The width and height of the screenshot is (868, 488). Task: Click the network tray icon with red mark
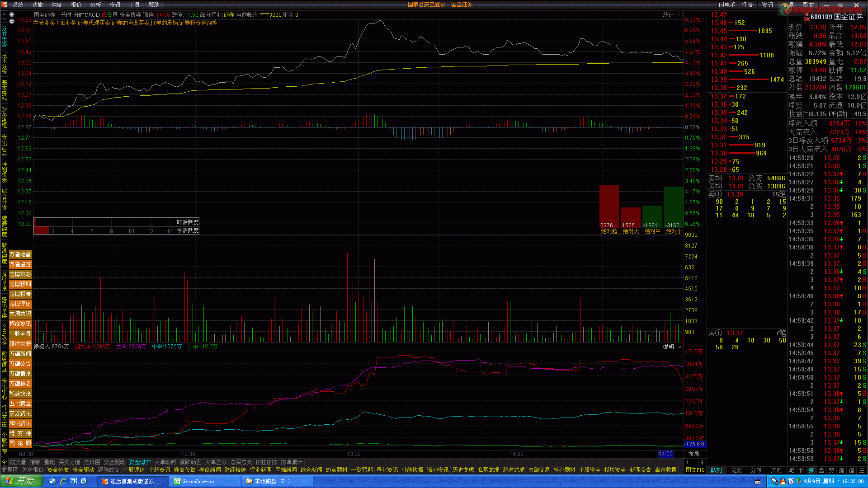tap(774, 481)
